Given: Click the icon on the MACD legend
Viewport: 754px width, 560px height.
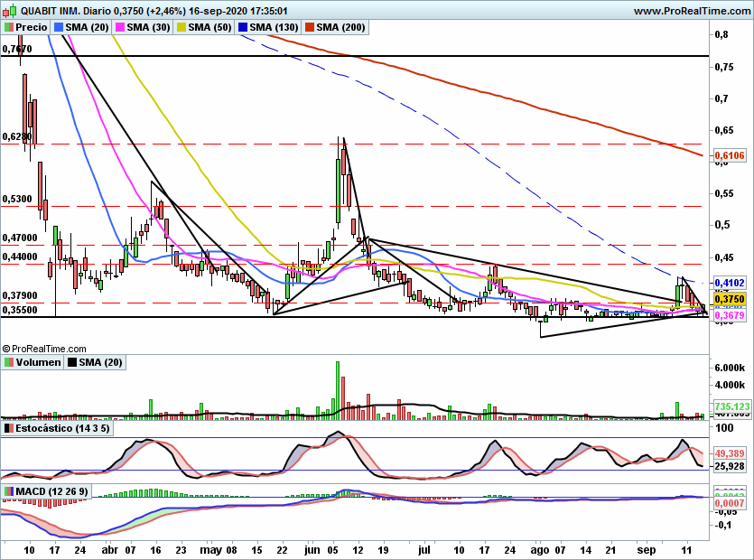Looking at the screenshot, I should click(9, 491).
